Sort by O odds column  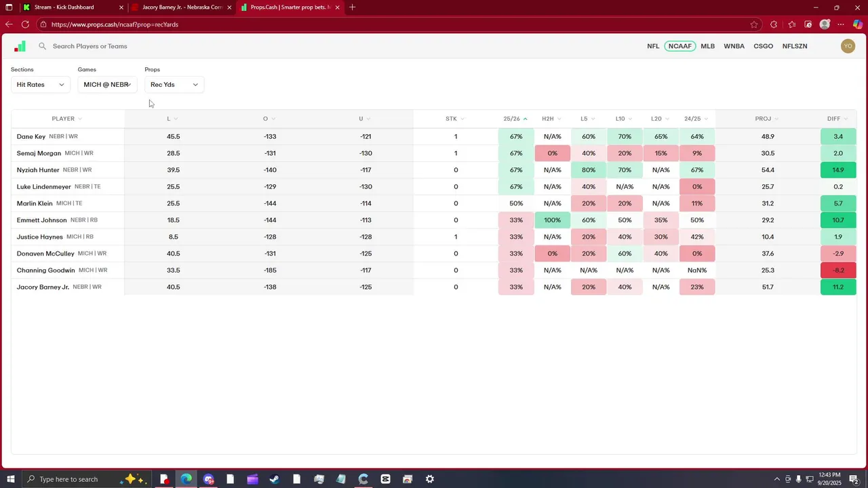pos(269,119)
